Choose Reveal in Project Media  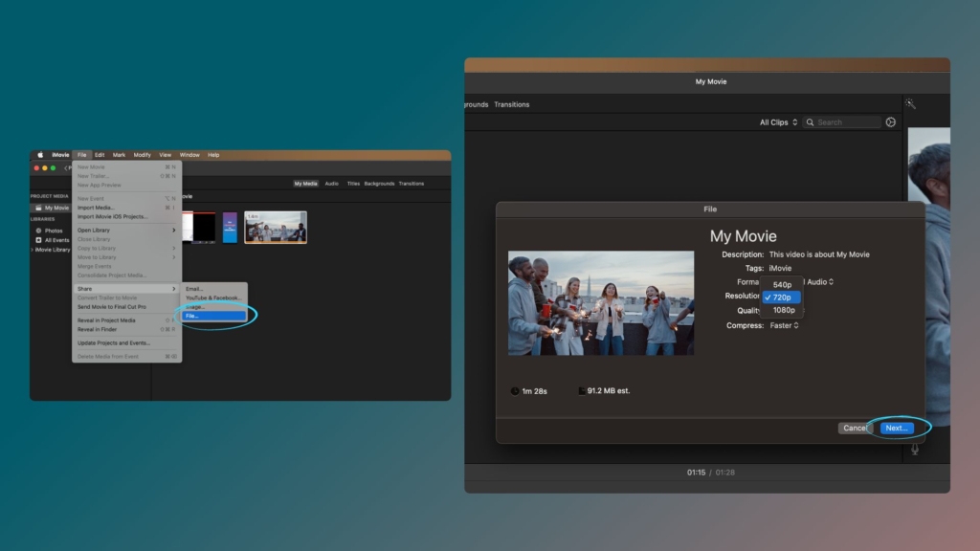[x=126, y=320]
